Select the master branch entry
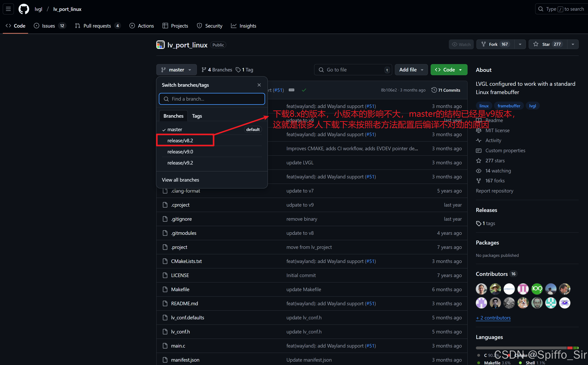Image resolution: width=588 pixels, height=365 pixels. click(212, 129)
